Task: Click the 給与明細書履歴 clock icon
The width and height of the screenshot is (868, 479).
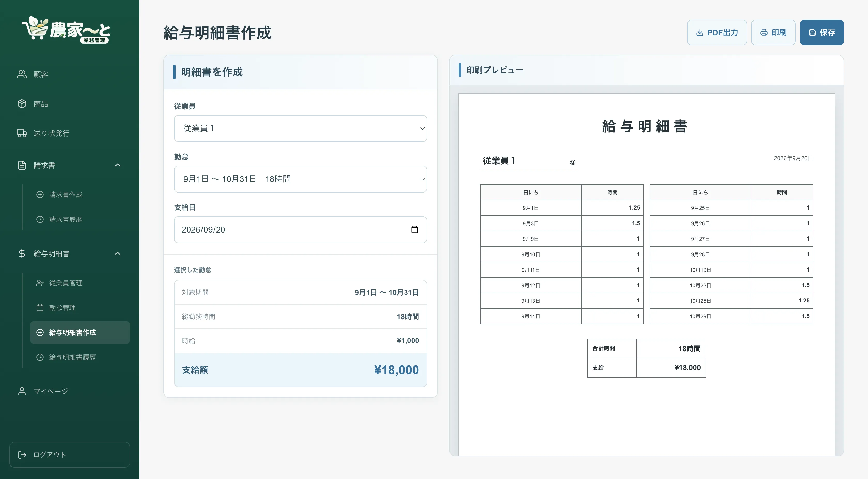Action: 40,357
